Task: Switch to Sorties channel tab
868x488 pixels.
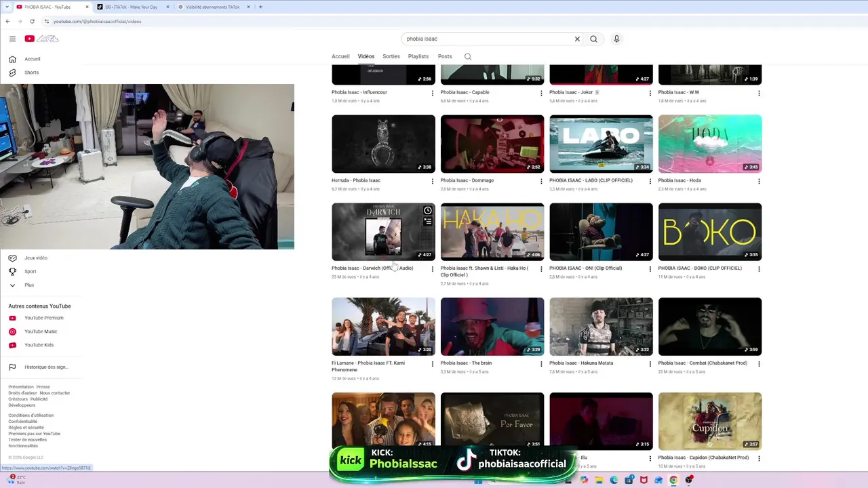Action: click(391, 56)
